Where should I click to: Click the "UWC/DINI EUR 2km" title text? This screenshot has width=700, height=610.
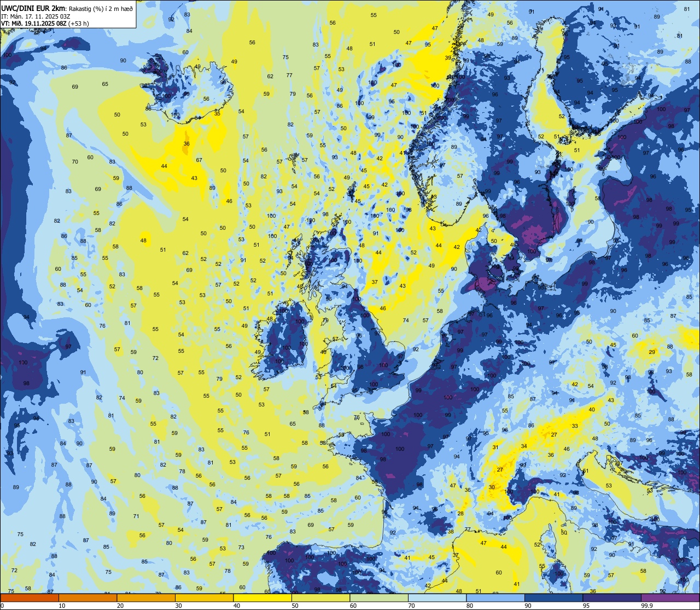[x=33, y=8]
